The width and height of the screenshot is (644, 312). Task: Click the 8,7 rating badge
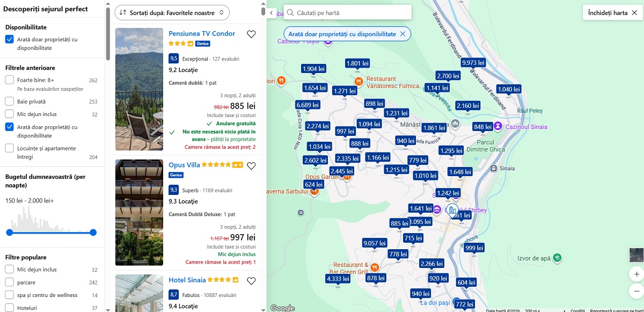[173, 294]
